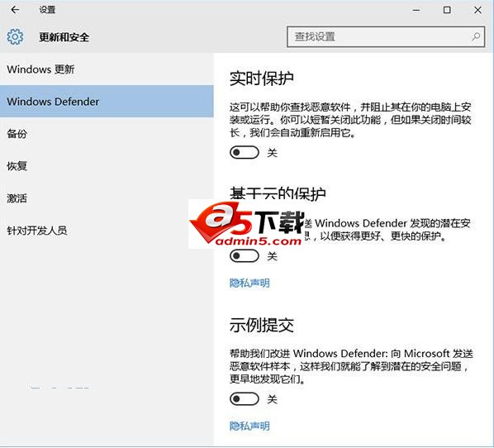Open 隐私声明 link under 示例提交
Image resolution: width=494 pixels, height=448 pixels.
point(249,426)
